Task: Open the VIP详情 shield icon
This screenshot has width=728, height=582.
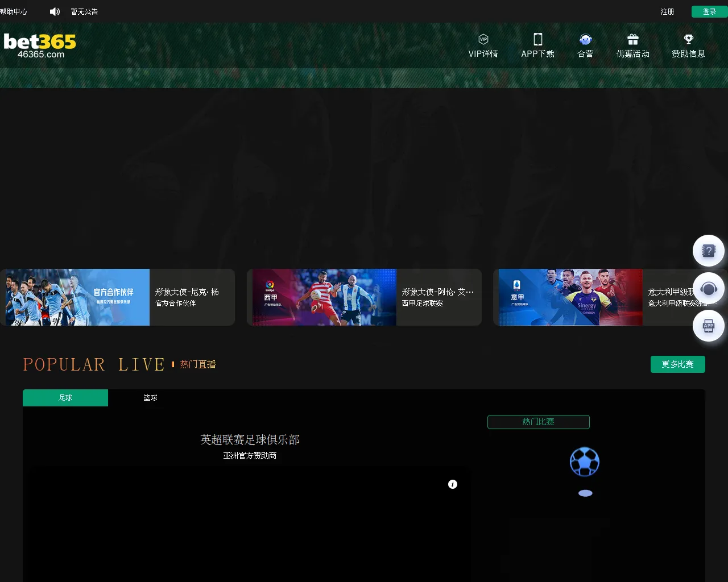Action: point(483,39)
